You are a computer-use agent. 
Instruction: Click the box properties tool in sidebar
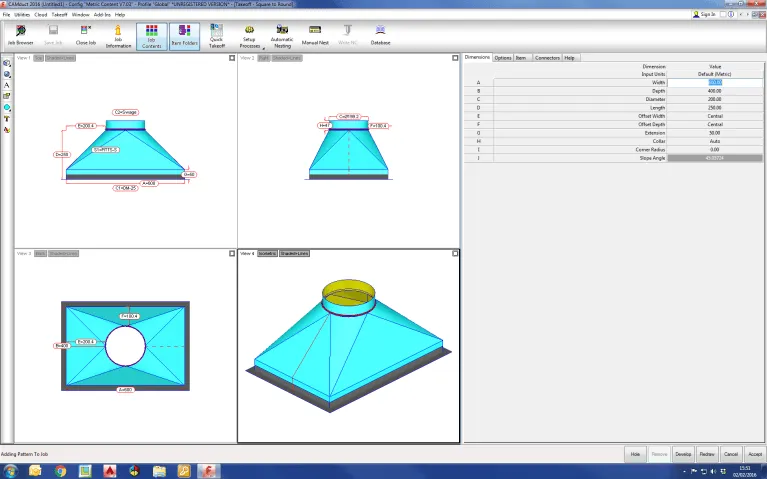tap(7, 96)
